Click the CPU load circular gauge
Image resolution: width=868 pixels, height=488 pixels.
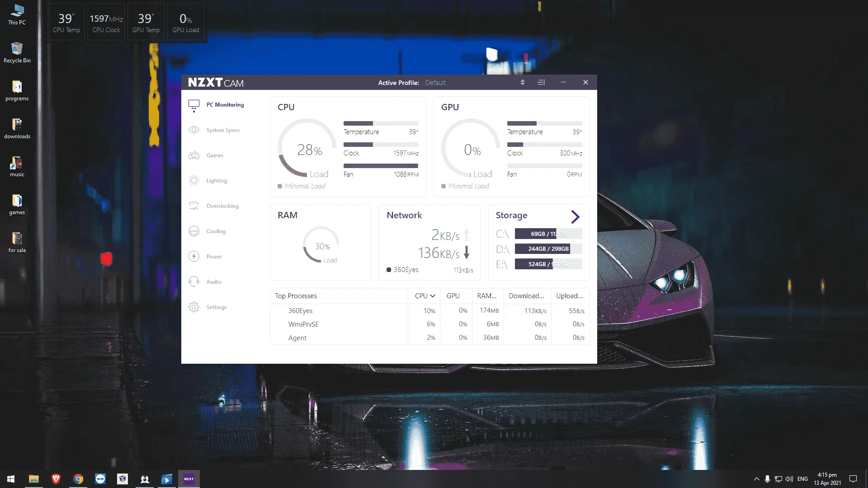click(x=307, y=148)
